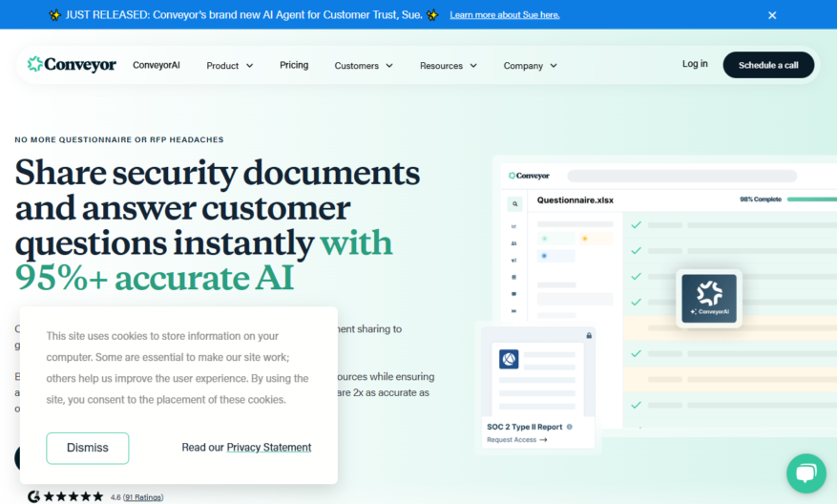This screenshot has width=837, height=504.
Task: Open the ConveyorAI nav item
Action: click(x=156, y=65)
